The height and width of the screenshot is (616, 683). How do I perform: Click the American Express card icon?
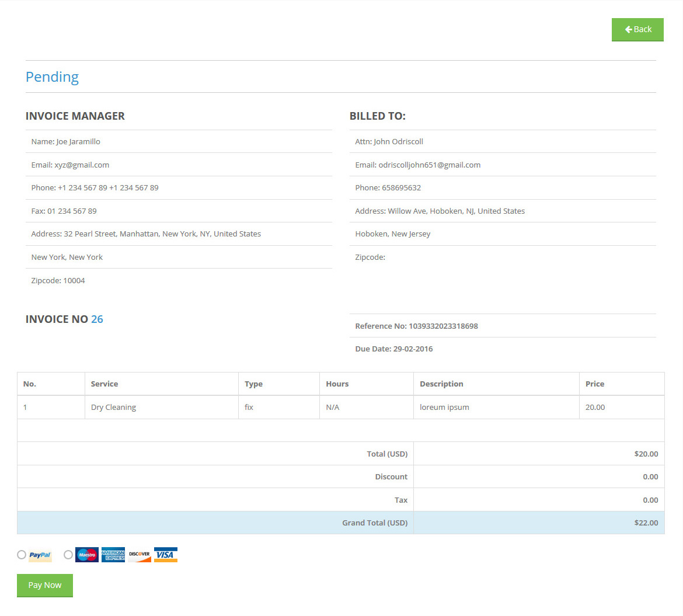(113, 555)
